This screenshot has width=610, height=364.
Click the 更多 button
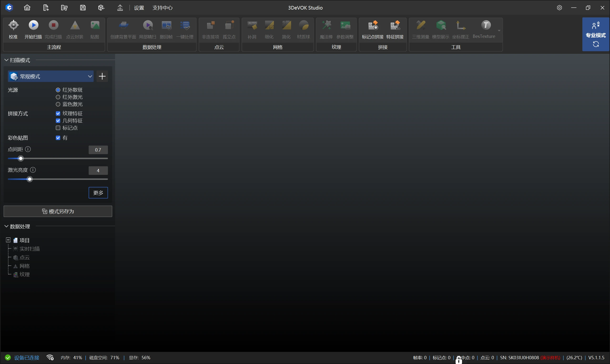pyautogui.click(x=98, y=193)
